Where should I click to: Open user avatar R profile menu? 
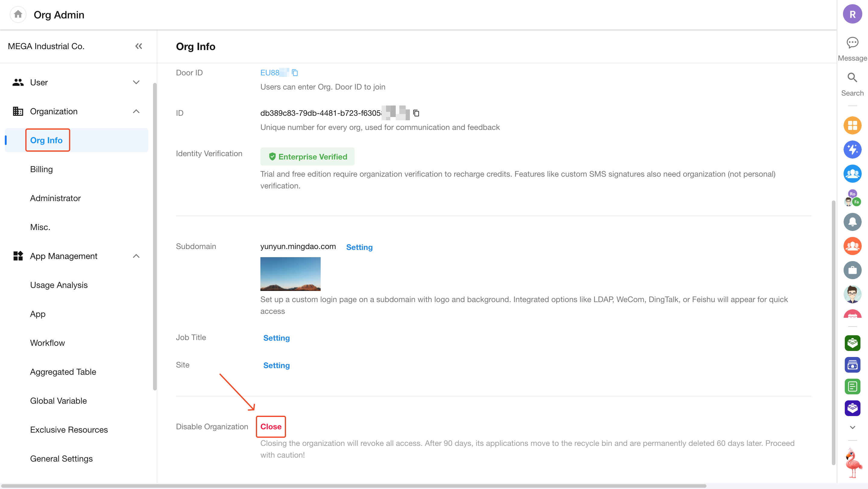(x=852, y=14)
